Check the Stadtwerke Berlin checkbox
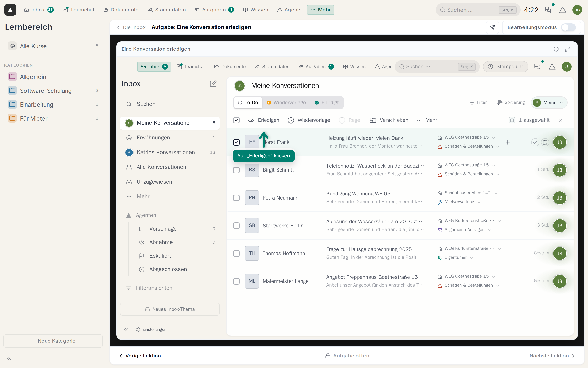Viewport: 588px width, 368px height. (236, 226)
